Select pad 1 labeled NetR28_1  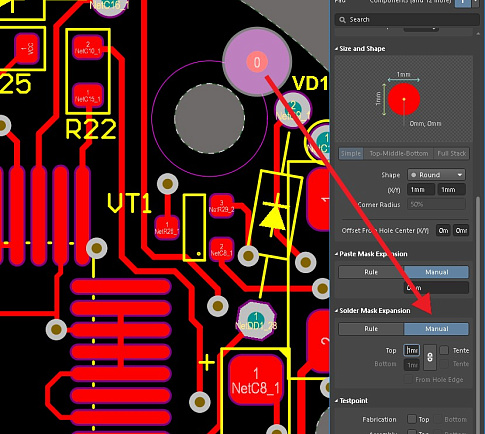167,228
